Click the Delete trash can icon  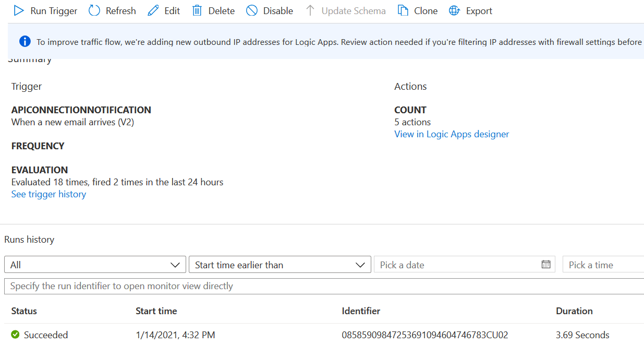coord(197,10)
